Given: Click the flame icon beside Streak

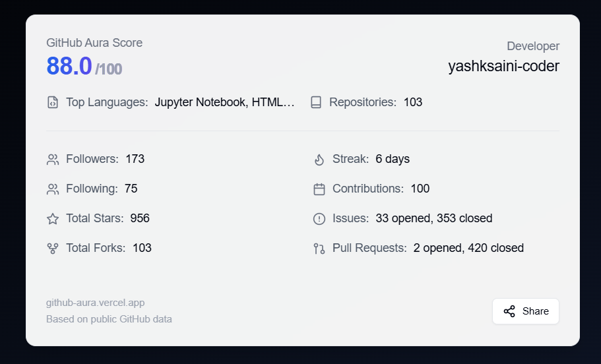Looking at the screenshot, I should tap(319, 160).
